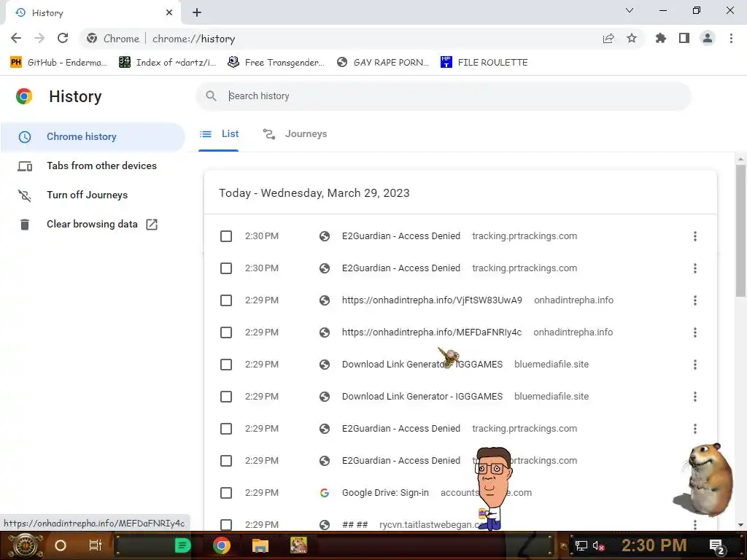This screenshot has width=747, height=560.
Task: Click the Search history field
Action: click(x=443, y=96)
